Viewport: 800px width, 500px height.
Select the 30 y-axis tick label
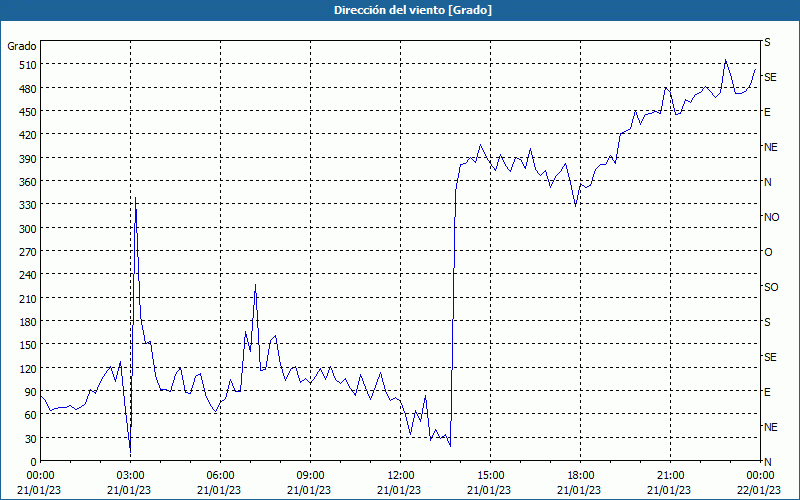[31, 439]
